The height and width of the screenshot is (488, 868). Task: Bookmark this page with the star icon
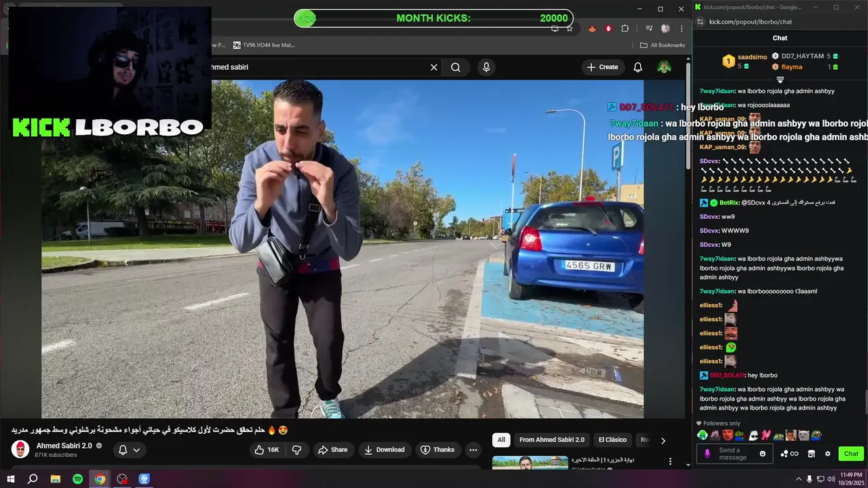coord(570,28)
